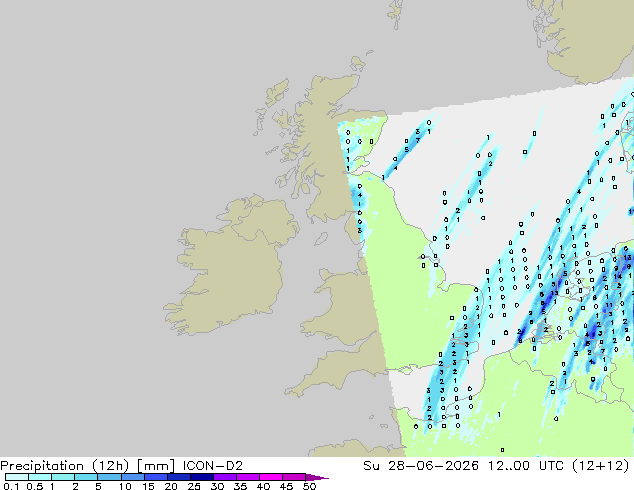Click the legend label '15'
Image resolution: width=634 pixels, height=490 pixels.
point(148,486)
